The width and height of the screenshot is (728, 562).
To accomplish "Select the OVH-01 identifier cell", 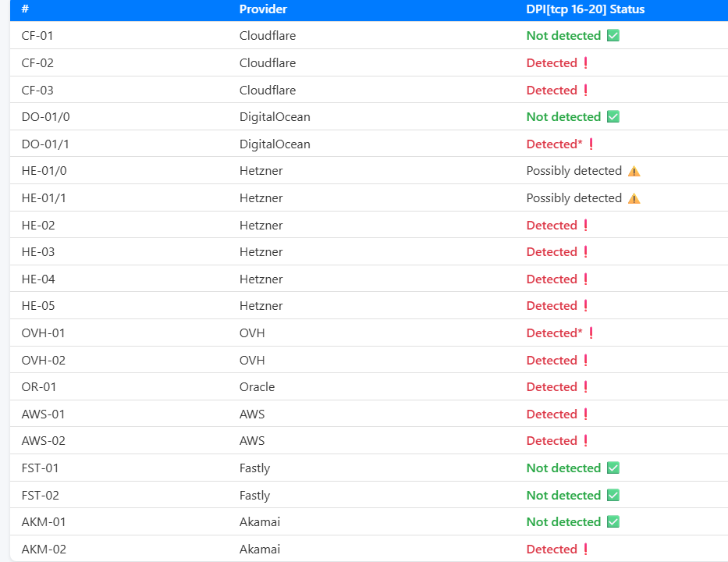I will (43, 333).
